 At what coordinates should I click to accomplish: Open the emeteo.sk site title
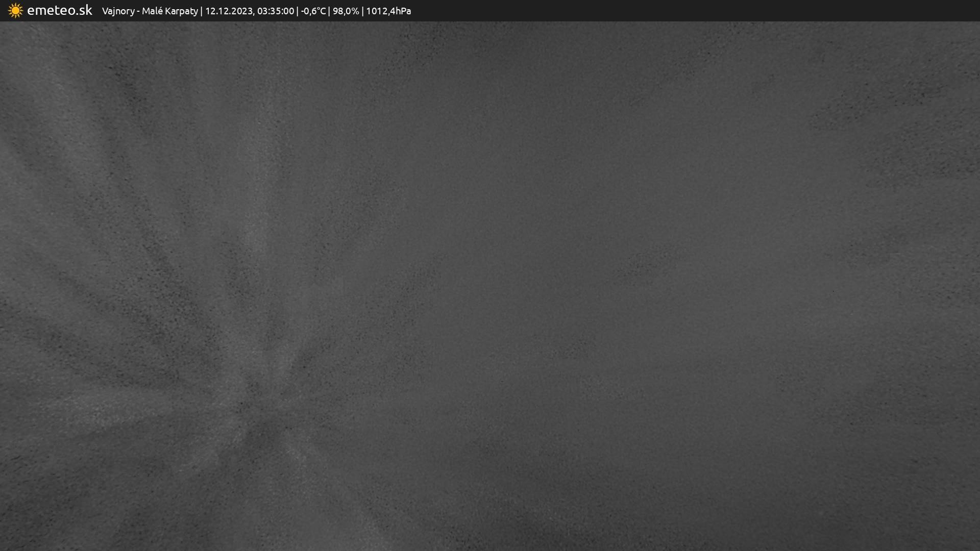click(x=59, y=10)
